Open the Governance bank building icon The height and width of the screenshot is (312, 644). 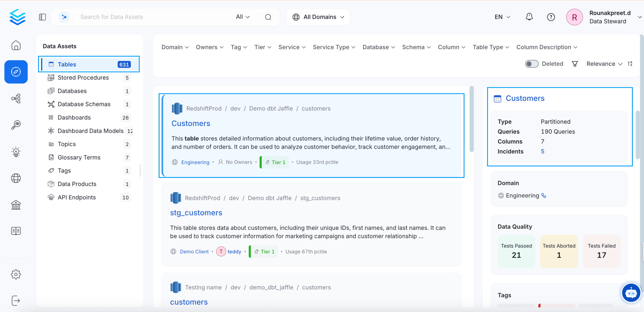(x=16, y=205)
